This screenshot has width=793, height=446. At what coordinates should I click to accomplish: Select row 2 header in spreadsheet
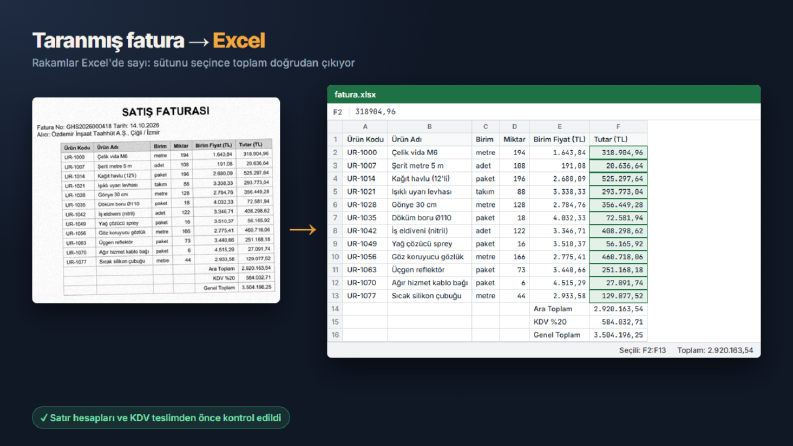point(335,152)
